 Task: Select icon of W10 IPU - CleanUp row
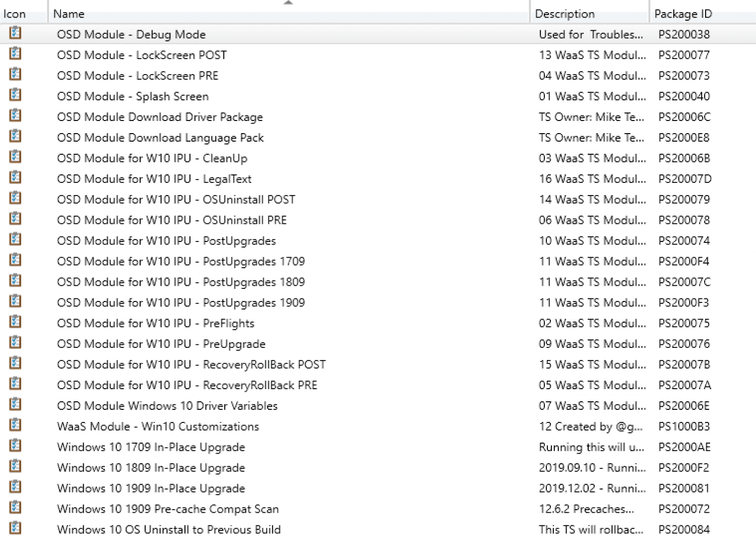pos(15,157)
